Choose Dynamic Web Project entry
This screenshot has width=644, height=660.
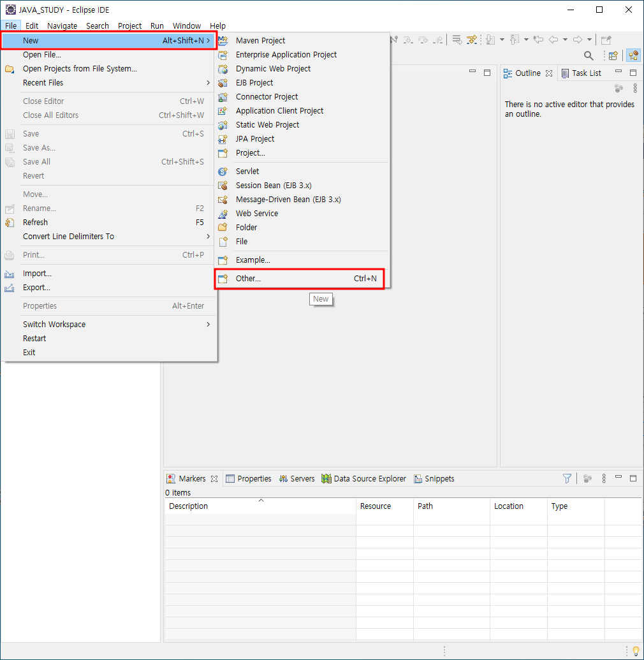pos(302,69)
